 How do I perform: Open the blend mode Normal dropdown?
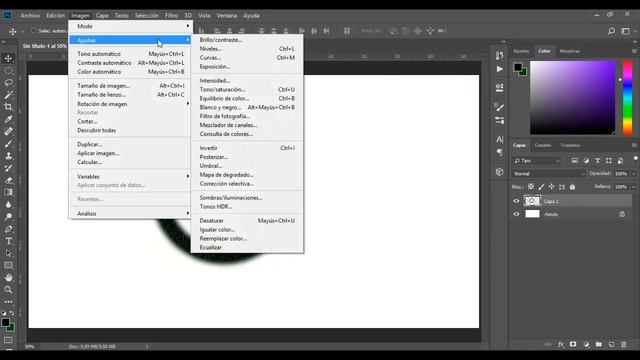[549, 174]
